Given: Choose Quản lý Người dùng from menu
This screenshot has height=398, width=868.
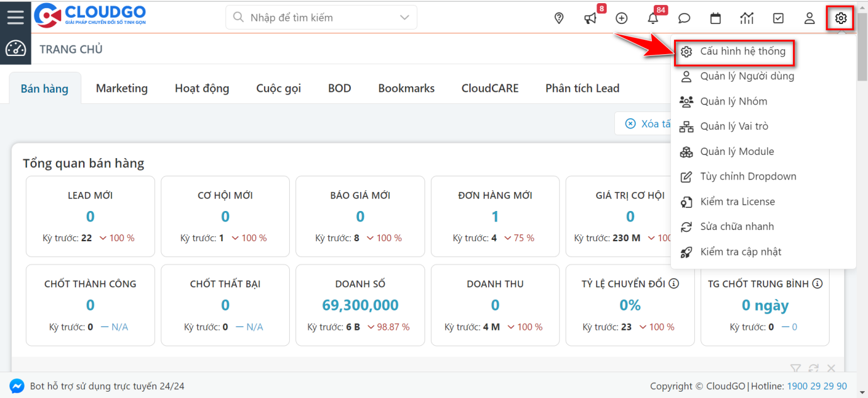Looking at the screenshot, I should pos(746,76).
